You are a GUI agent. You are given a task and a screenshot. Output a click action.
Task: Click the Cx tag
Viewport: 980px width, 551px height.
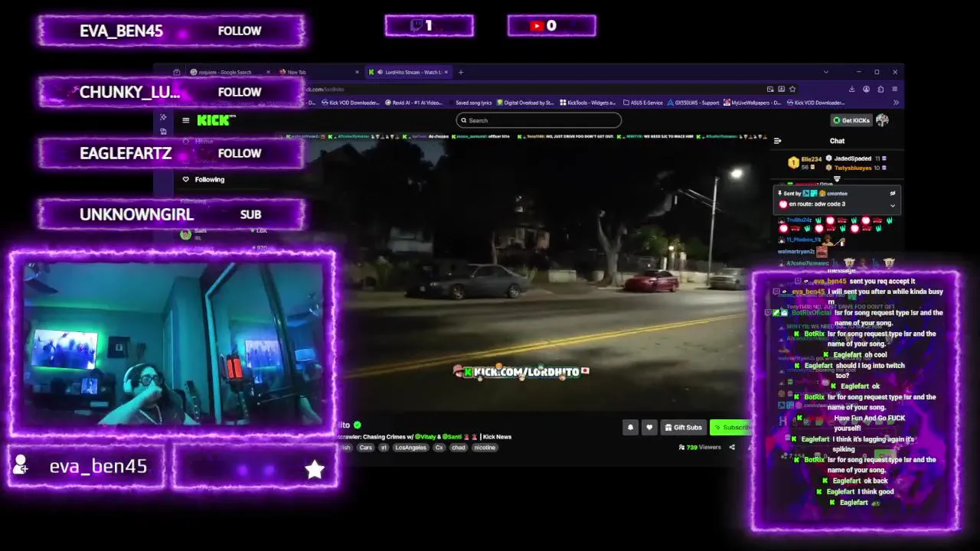(439, 448)
